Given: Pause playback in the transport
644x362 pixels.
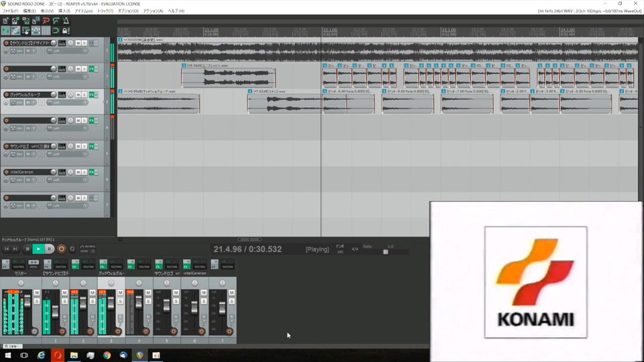Looking at the screenshot, I should [49, 249].
